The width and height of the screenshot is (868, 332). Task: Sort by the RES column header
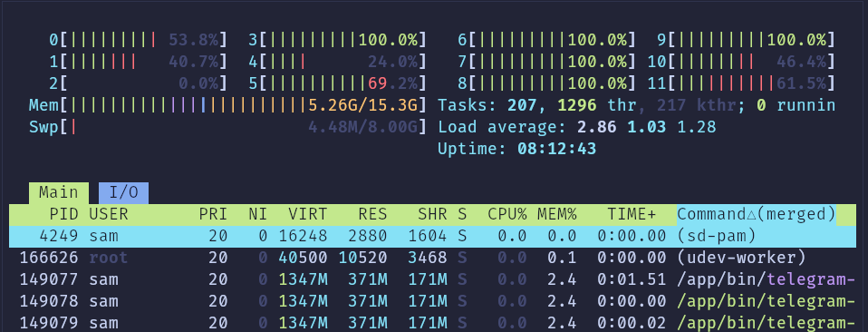pyautogui.click(x=372, y=214)
